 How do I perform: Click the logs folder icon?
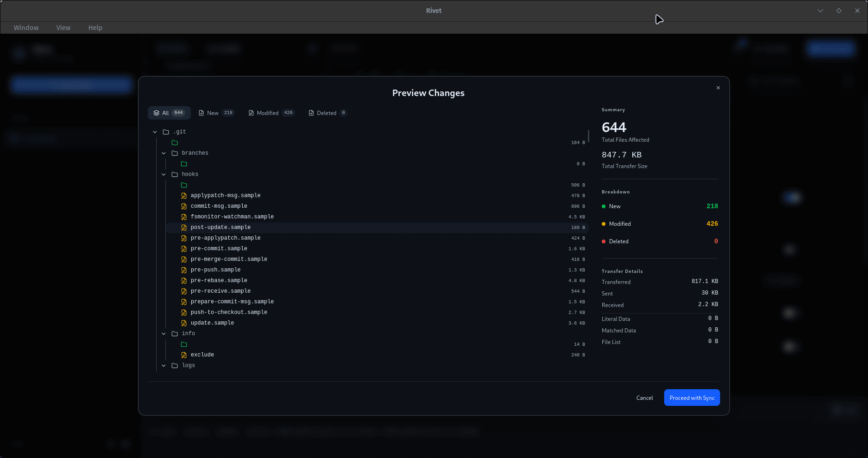click(175, 366)
